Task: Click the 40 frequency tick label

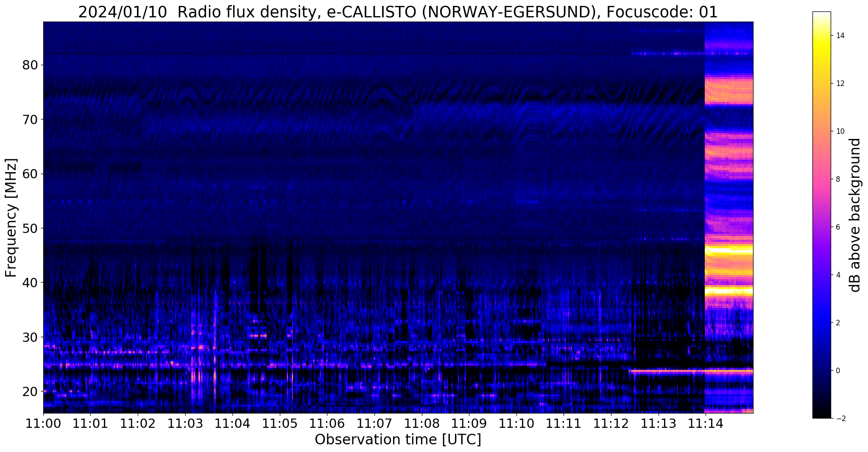Action: 30,283
